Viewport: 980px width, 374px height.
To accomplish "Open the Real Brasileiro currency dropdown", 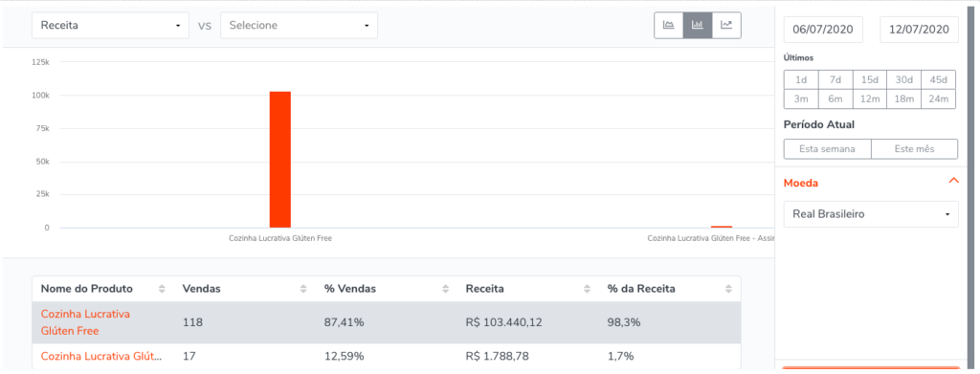I will 871,214.
